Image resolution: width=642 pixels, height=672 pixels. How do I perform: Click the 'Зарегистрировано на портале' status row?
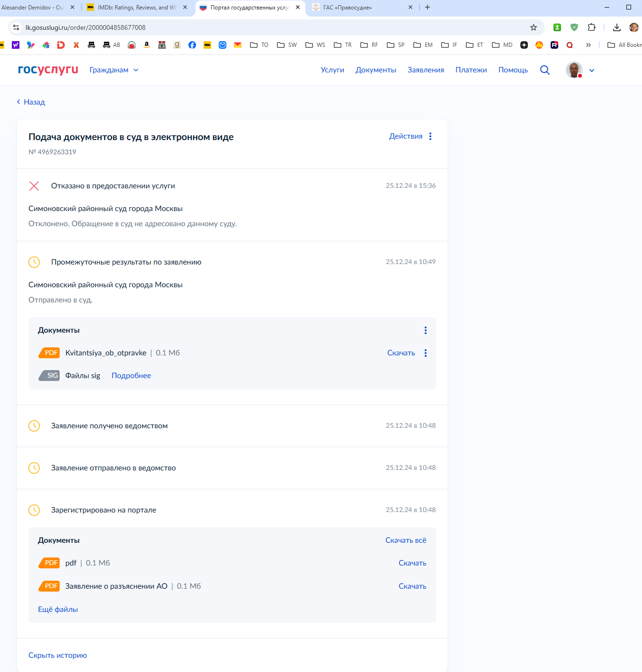point(232,510)
